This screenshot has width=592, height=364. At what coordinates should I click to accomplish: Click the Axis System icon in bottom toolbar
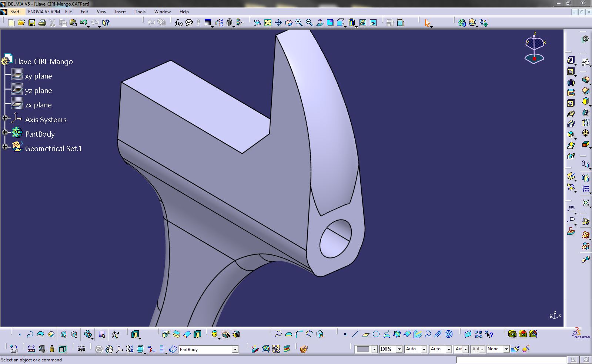tap(120, 349)
